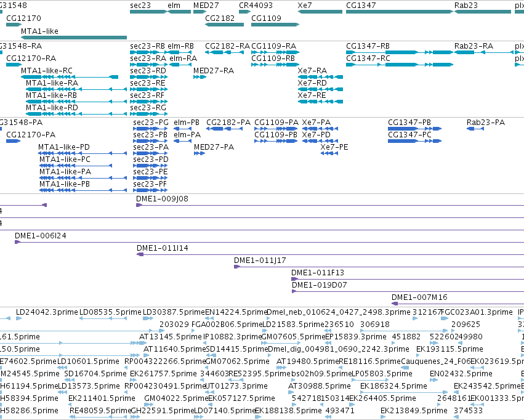Select BAC clone DME1-011I14
The height and width of the screenshot is (420, 524).
point(330,254)
